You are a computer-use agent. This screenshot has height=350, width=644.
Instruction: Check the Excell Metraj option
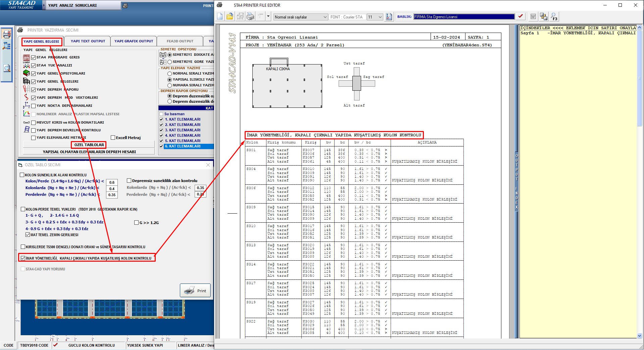coord(113,138)
